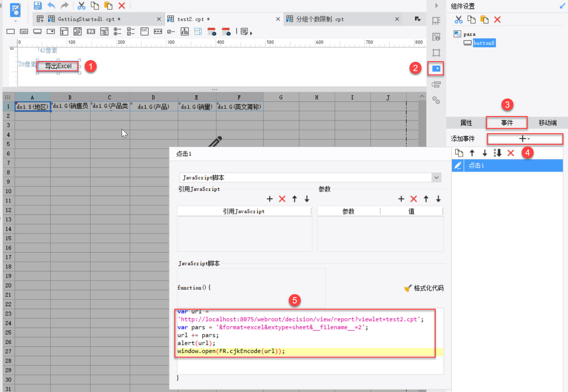Select the button0 tree item
The height and width of the screenshot is (392, 568).
pyautogui.click(x=484, y=43)
